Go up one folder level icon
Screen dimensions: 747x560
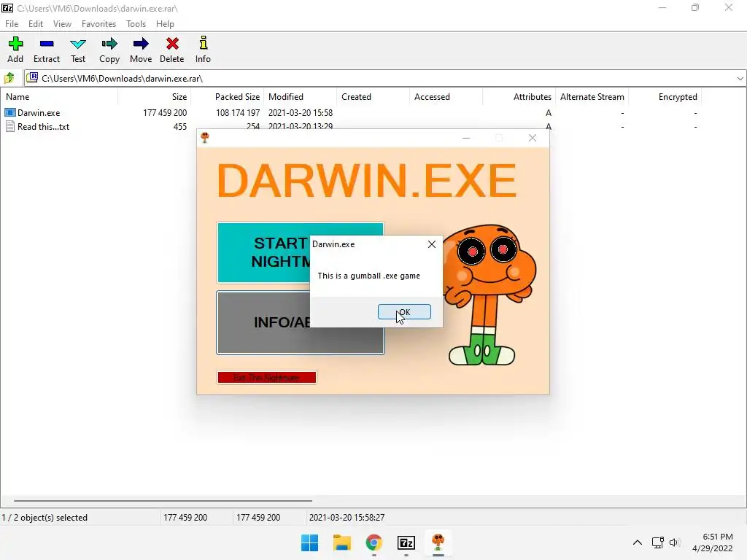point(9,77)
